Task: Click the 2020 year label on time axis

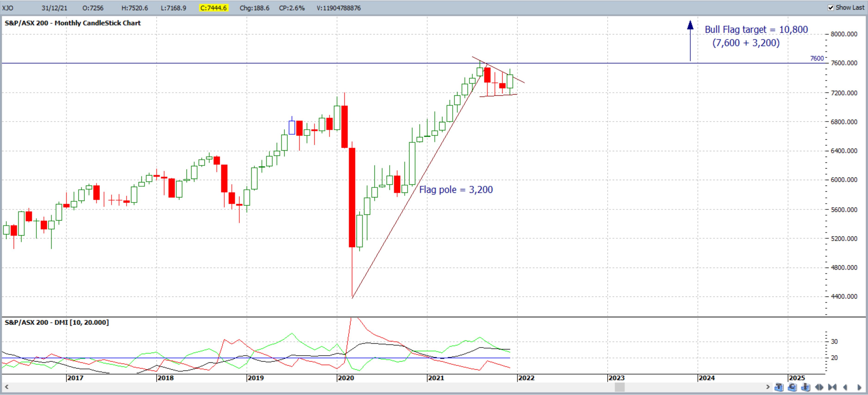Action: pos(346,378)
